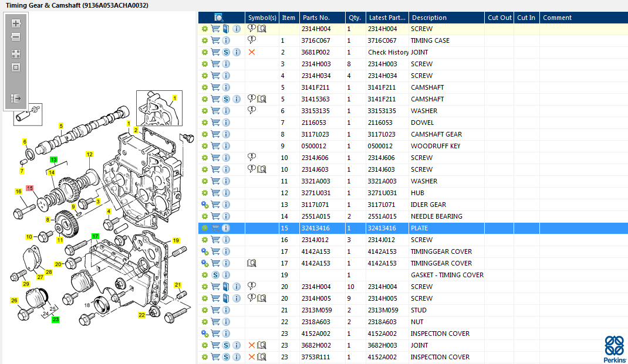Open book icon in 2314H005 row
The height and width of the screenshot is (364, 628).
coord(226,298)
